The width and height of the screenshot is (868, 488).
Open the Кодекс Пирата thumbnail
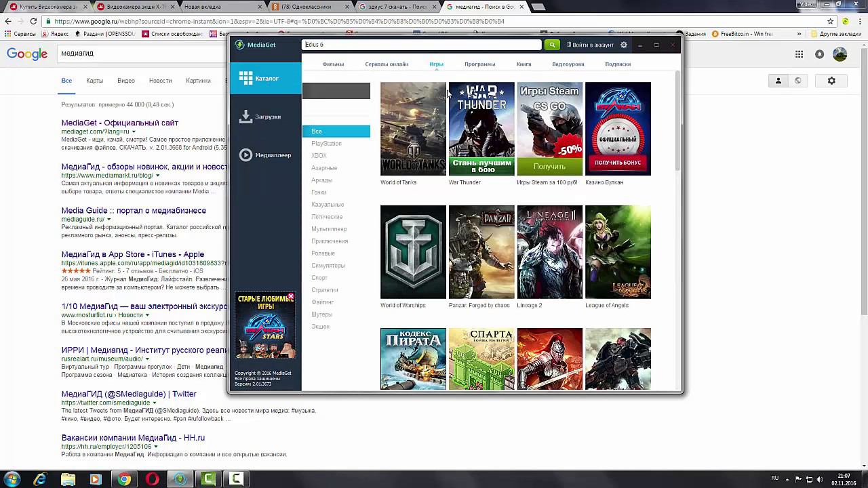[413, 359]
